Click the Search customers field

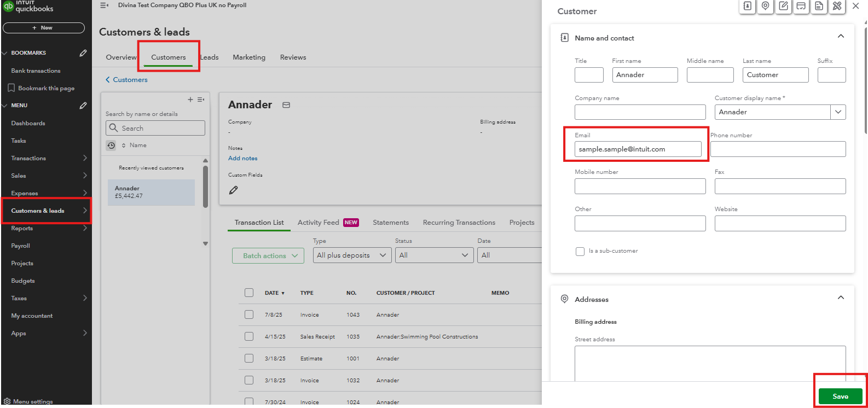155,128
